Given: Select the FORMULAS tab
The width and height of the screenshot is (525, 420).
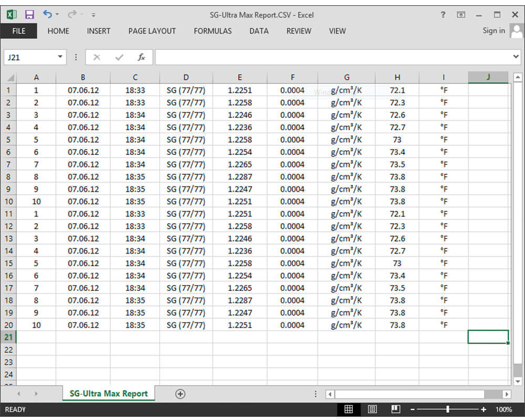Looking at the screenshot, I should click(213, 31).
